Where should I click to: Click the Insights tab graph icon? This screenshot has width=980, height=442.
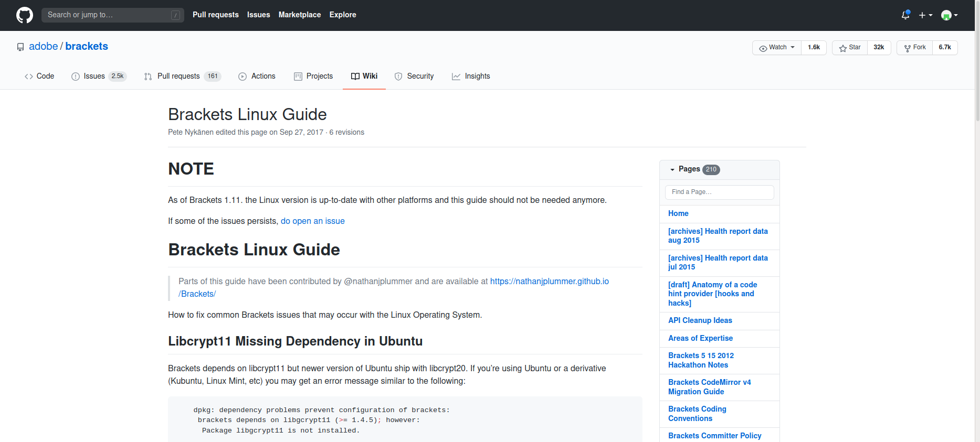point(456,77)
